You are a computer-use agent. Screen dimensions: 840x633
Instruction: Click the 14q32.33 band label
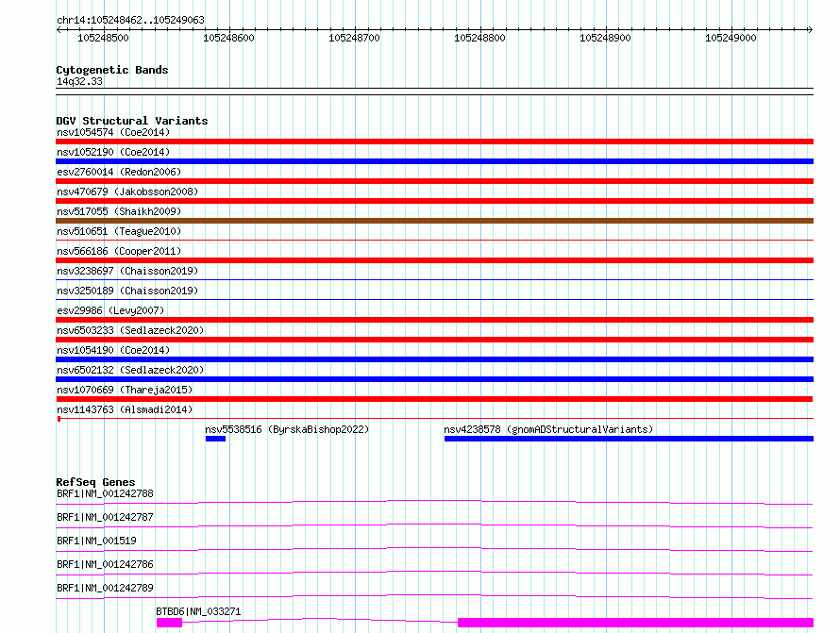79,81
